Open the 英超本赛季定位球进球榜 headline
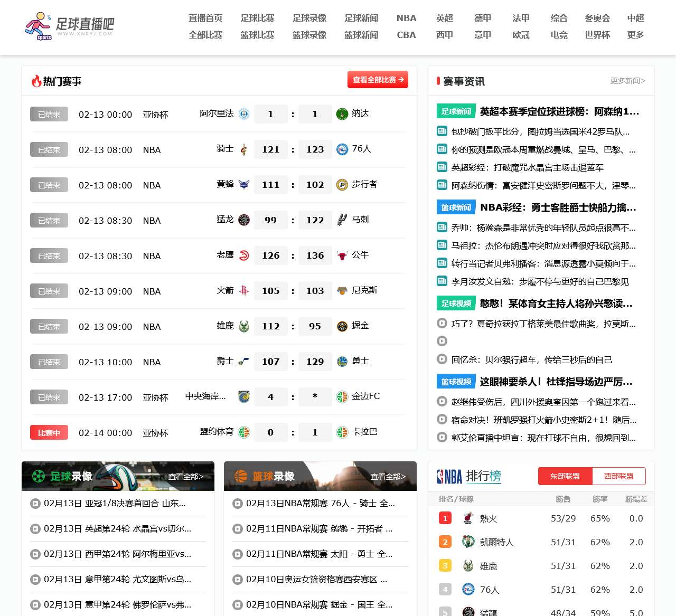Screen dimensions: 676x616 point(559,111)
